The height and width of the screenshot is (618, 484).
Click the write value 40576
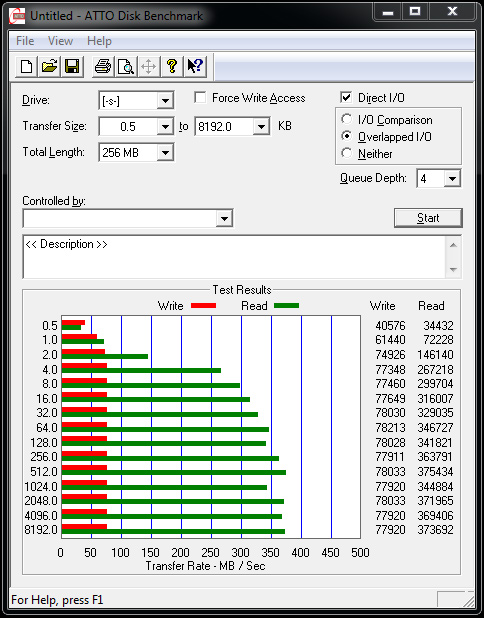(390, 326)
